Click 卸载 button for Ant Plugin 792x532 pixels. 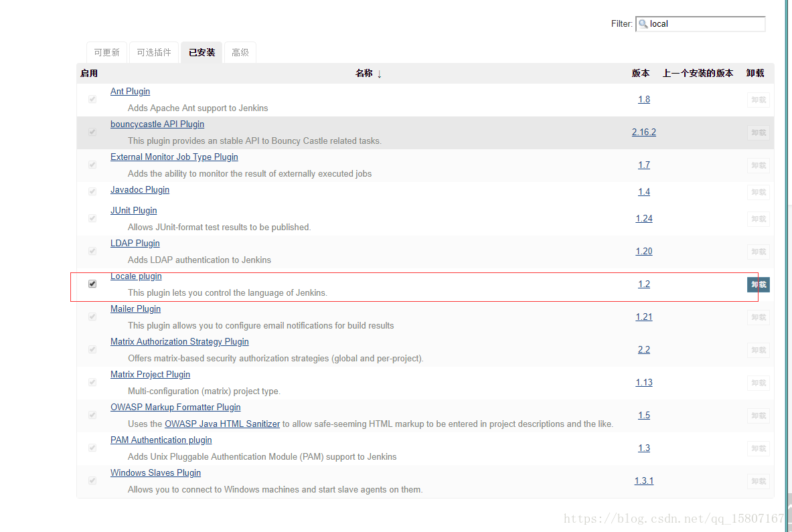click(758, 100)
